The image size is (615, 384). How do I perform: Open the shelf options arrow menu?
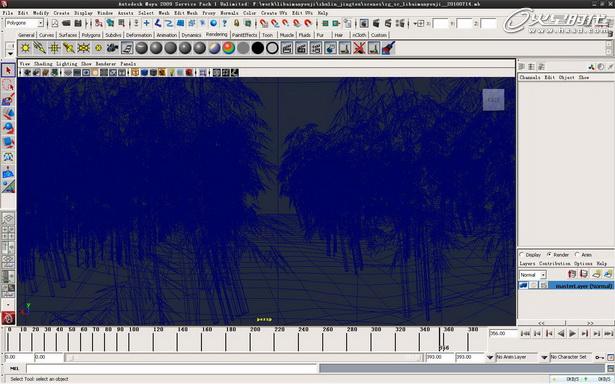tap(10, 54)
